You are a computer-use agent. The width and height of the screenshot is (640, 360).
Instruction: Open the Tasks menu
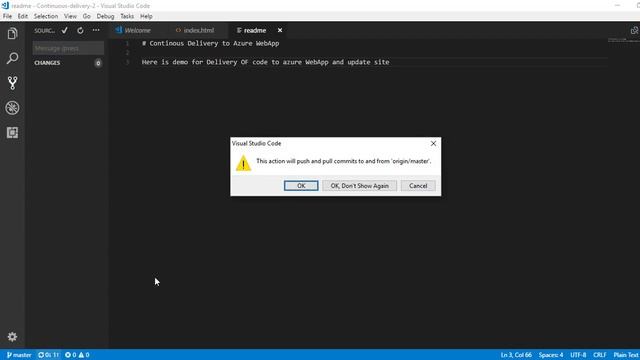127,16
